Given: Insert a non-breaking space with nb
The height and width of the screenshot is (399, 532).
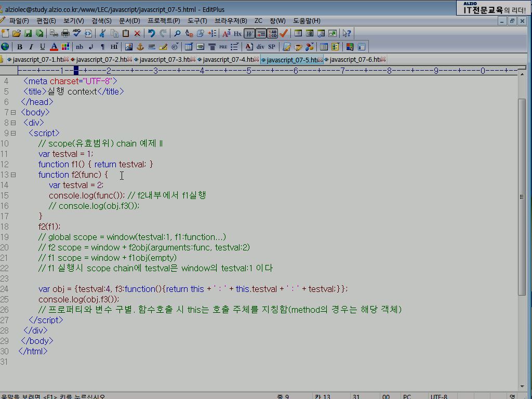Looking at the screenshot, I should 79,47.
